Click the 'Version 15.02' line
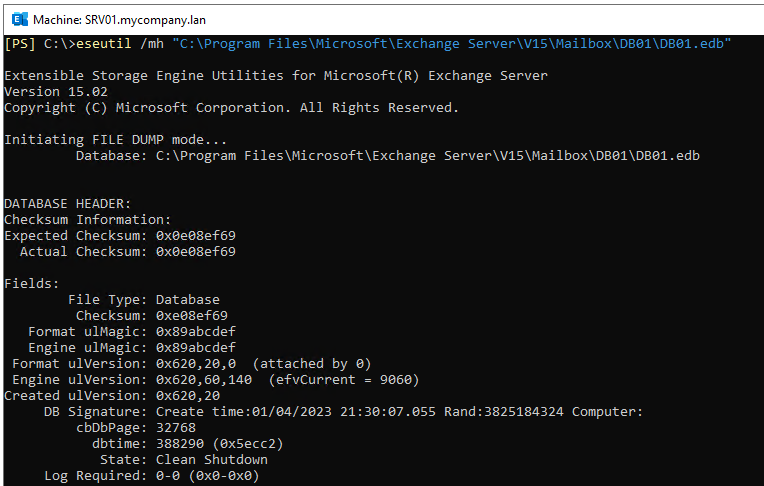The image size is (764, 486). click(56, 92)
